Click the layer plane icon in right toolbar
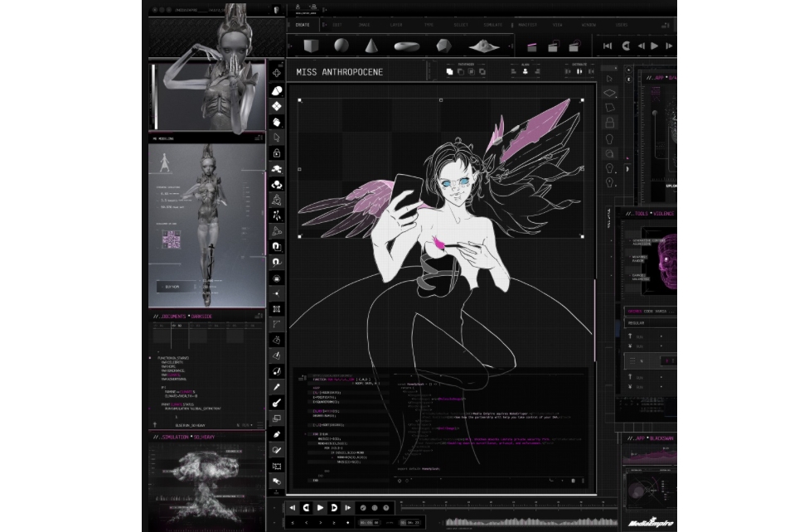 click(610, 94)
